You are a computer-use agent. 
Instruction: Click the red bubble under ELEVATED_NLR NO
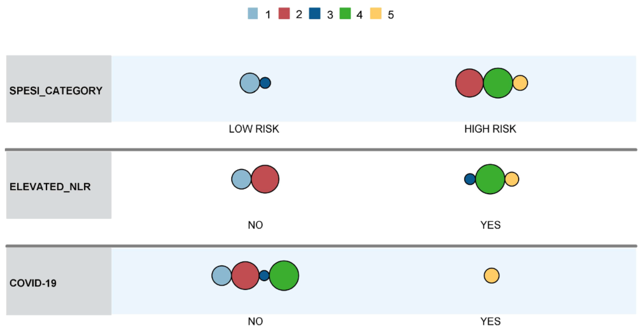coord(265,179)
